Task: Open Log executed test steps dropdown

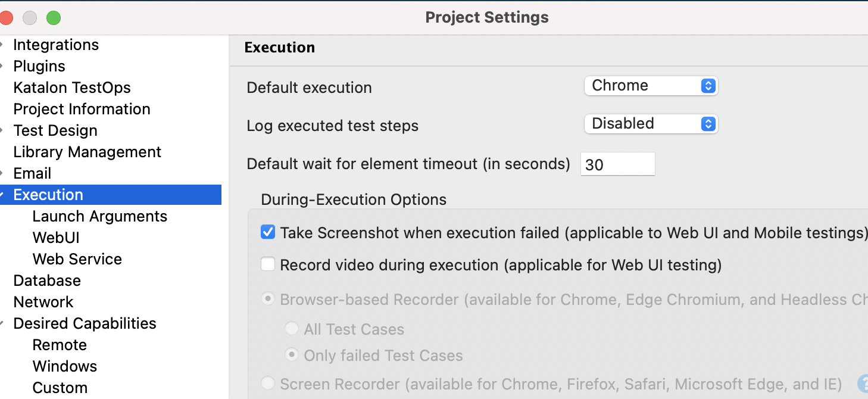Action: (651, 124)
